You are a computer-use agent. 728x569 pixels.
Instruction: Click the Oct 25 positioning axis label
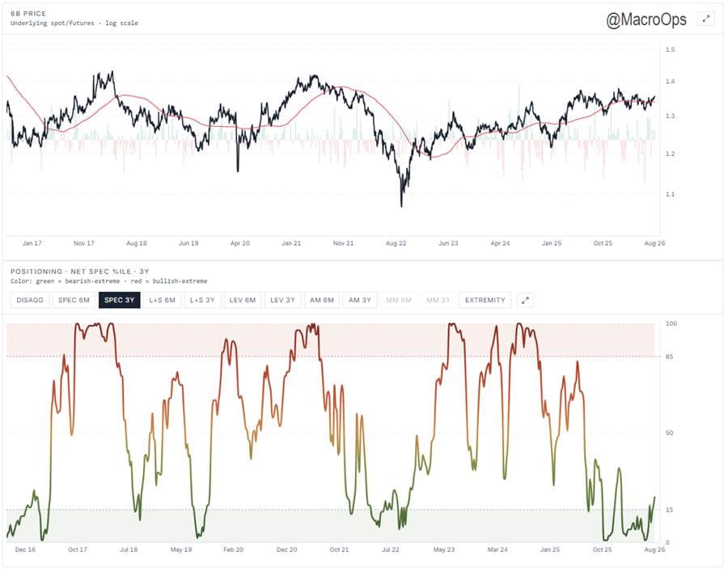[x=602, y=550]
